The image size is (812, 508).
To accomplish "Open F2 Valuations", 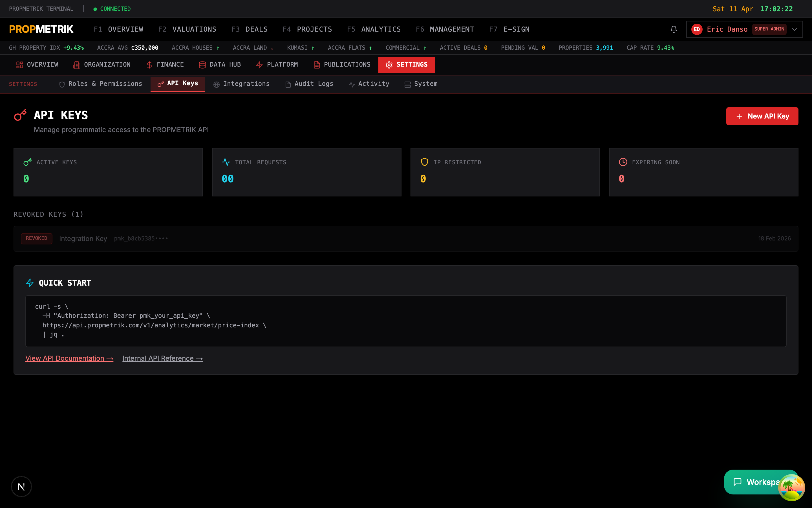I will 187,29.
